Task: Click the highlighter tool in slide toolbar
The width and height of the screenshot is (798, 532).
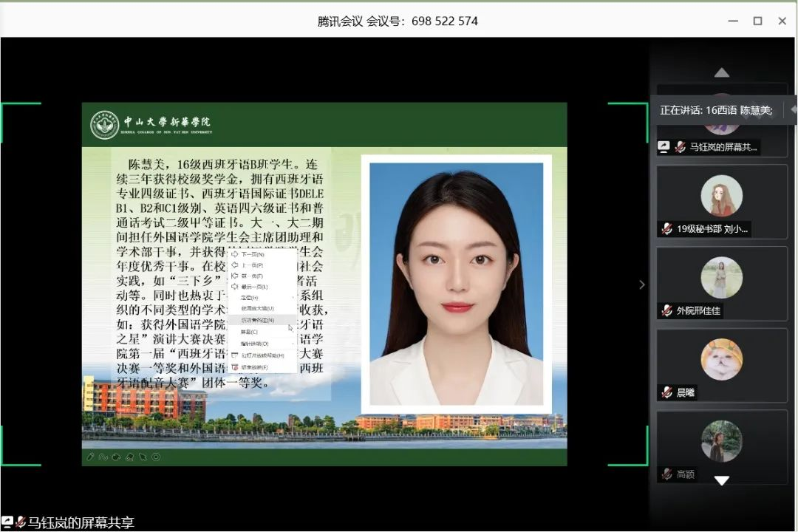Action: coord(117,457)
